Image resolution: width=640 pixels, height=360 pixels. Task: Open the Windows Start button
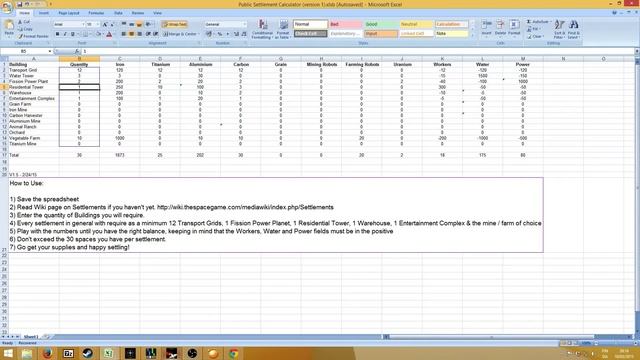click(x=8, y=353)
